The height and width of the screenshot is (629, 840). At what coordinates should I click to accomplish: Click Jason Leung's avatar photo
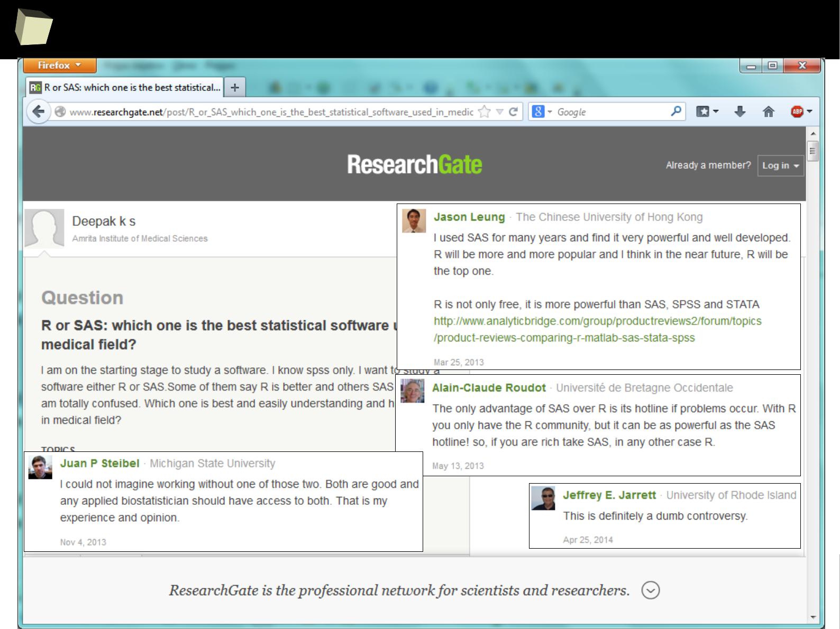point(414,220)
